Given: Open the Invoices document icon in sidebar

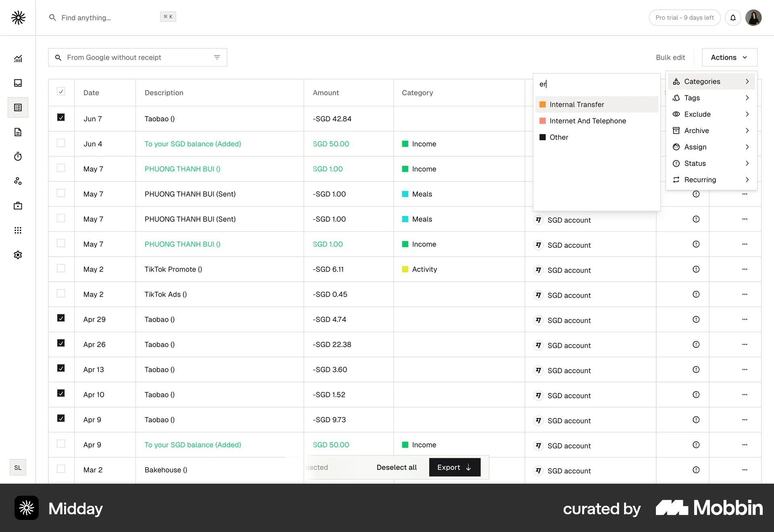Looking at the screenshot, I should [x=18, y=132].
